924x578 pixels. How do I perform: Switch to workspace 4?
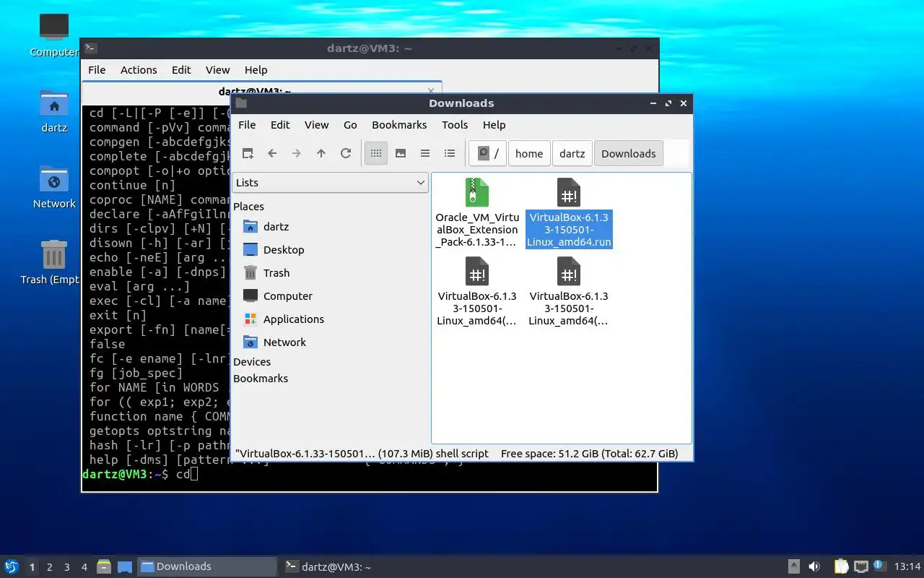point(84,567)
